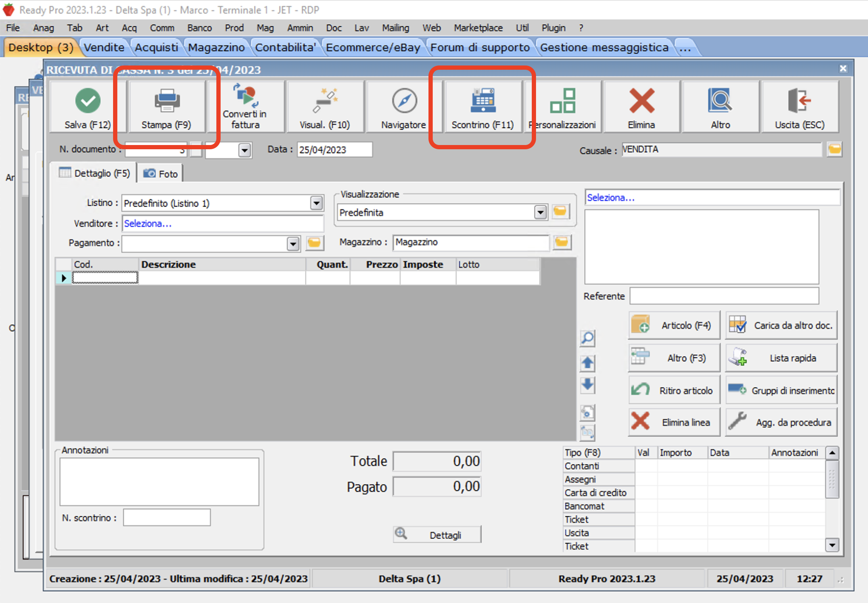Switch to the Magazzino tab

point(216,47)
